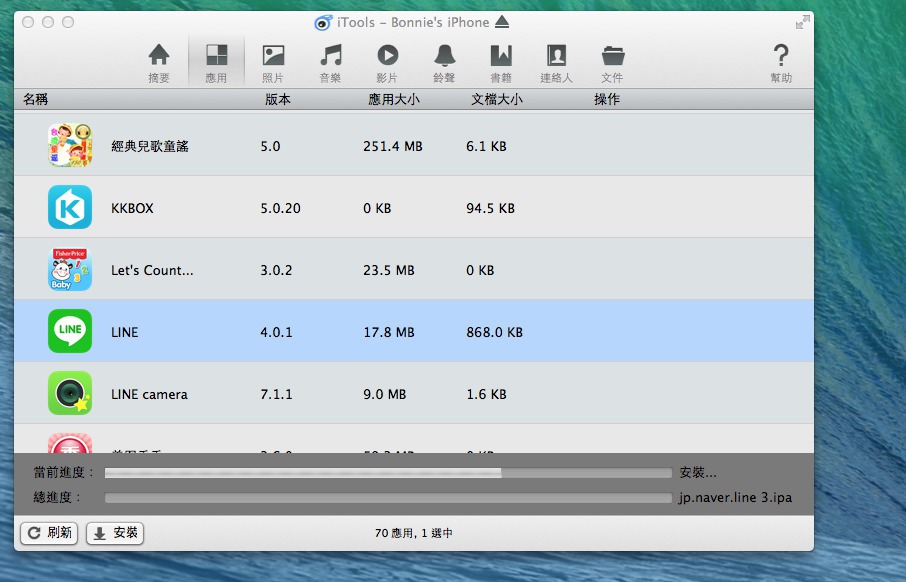The height and width of the screenshot is (582, 906).
Task: Select the 經典兒歌童謠 row name
Action: (x=150, y=146)
